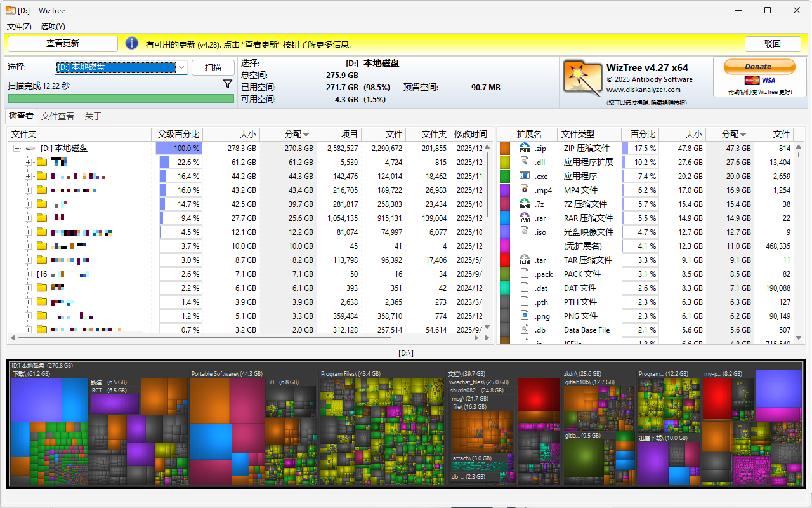Click the .iso disc image file icon
The image size is (812, 508).
[x=525, y=232]
